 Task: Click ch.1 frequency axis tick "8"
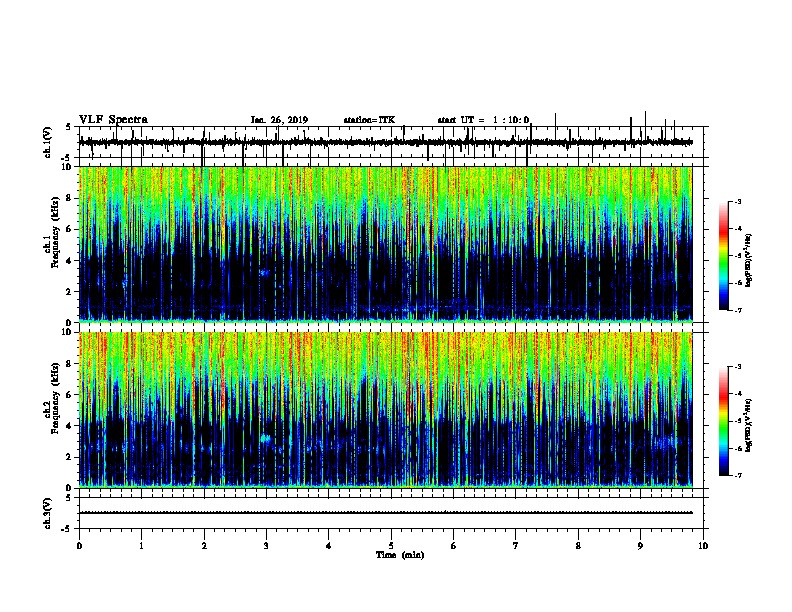click(70, 198)
